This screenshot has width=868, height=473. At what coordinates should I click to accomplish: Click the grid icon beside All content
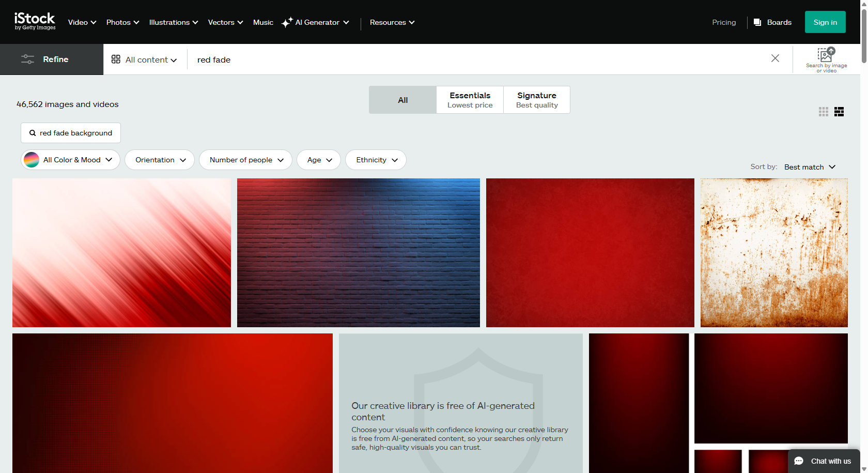tap(116, 59)
